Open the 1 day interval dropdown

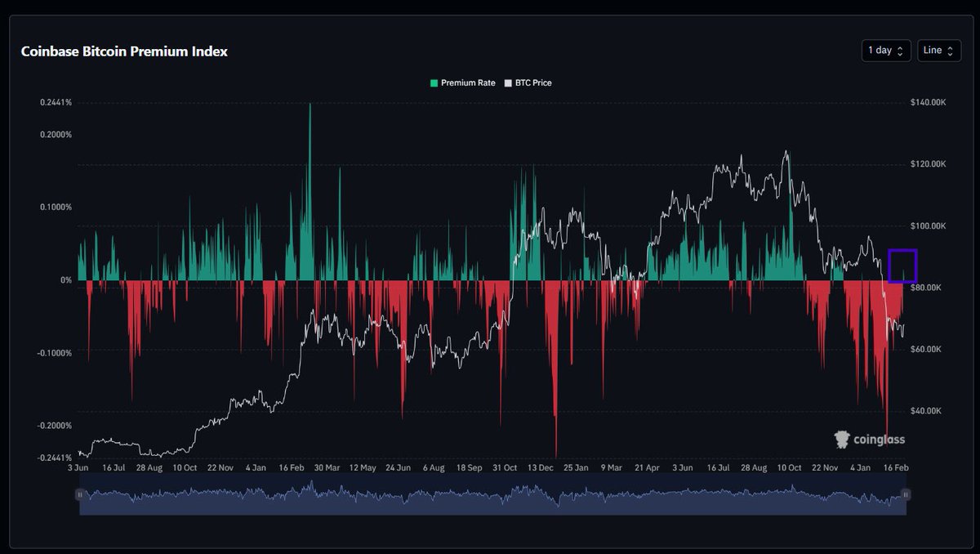[x=887, y=51]
